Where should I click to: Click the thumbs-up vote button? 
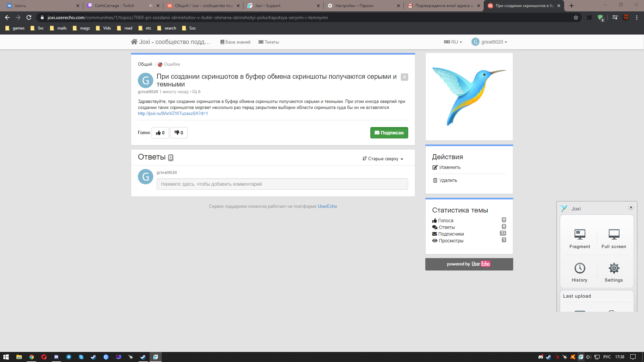pyautogui.click(x=160, y=133)
